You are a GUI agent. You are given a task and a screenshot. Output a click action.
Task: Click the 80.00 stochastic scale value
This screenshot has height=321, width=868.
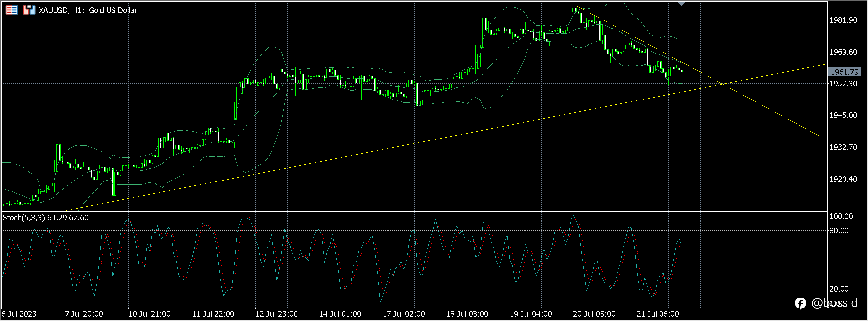click(839, 231)
